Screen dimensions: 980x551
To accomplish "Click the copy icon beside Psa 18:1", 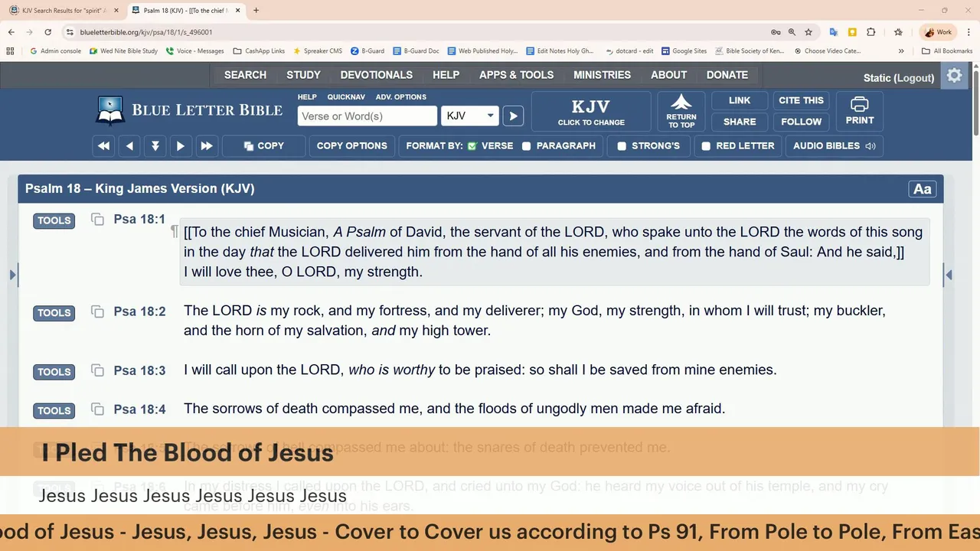I will 97,220.
